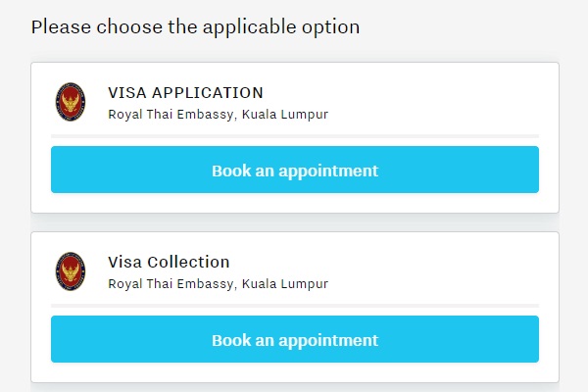Click embassy subtitle under Visa Collection
This screenshot has width=588, height=392.
click(218, 284)
